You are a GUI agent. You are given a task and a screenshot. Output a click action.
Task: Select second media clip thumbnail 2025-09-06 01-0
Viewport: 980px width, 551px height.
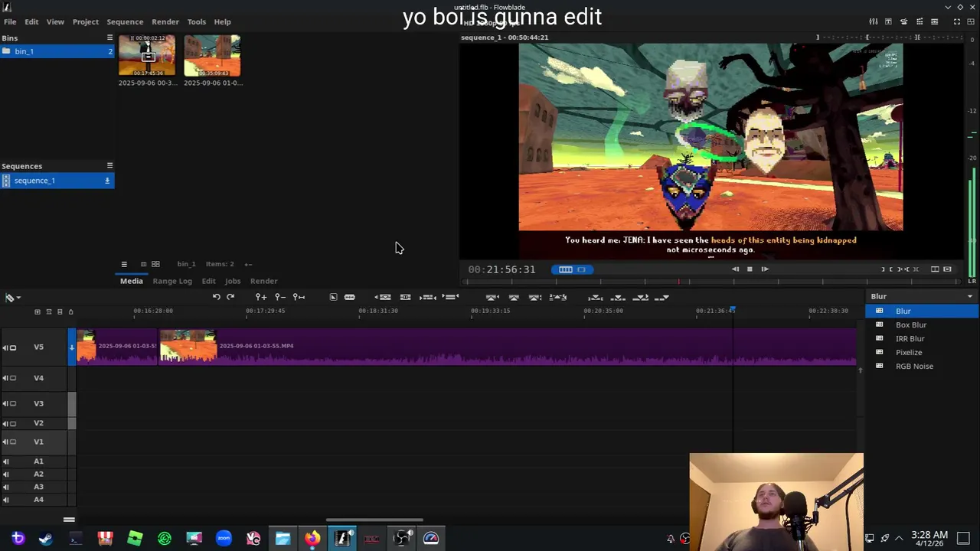(x=212, y=56)
